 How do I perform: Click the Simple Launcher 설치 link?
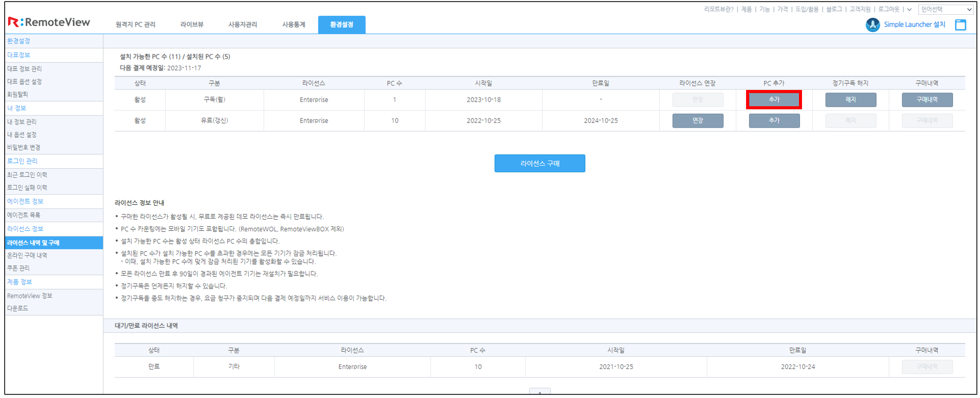(x=914, y=24)
